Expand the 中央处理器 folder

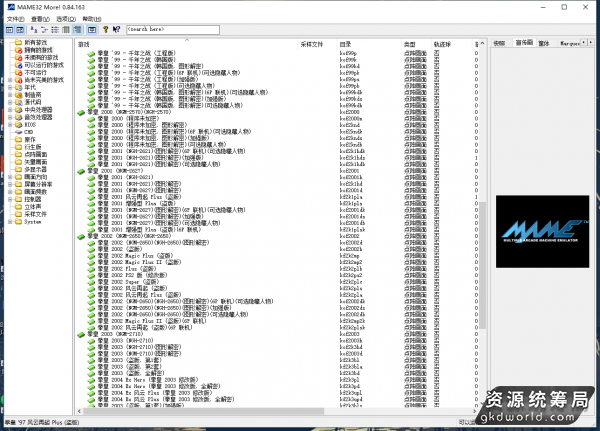pyautogui.click(x=10, y=109)
